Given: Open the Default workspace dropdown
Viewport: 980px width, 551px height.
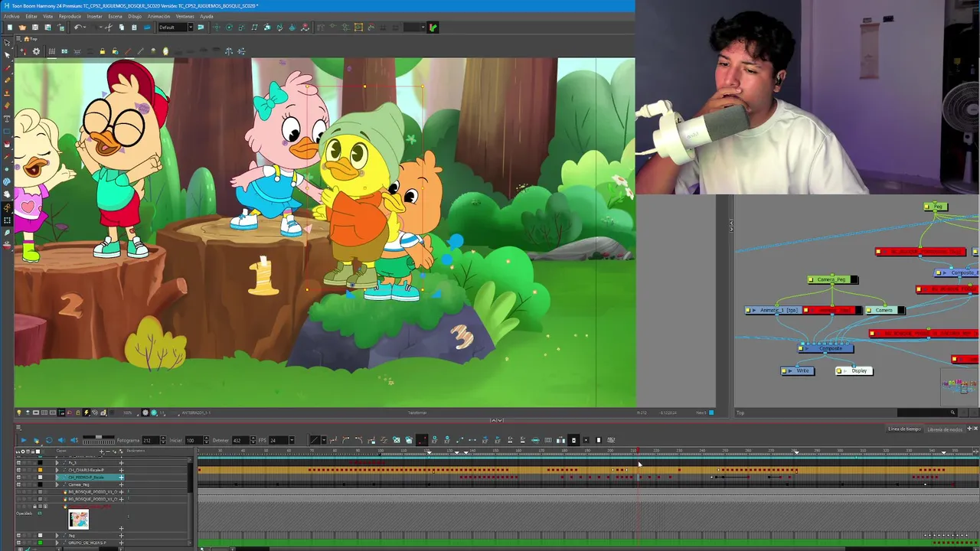Looking at the screenshot, I should point(175,28).
